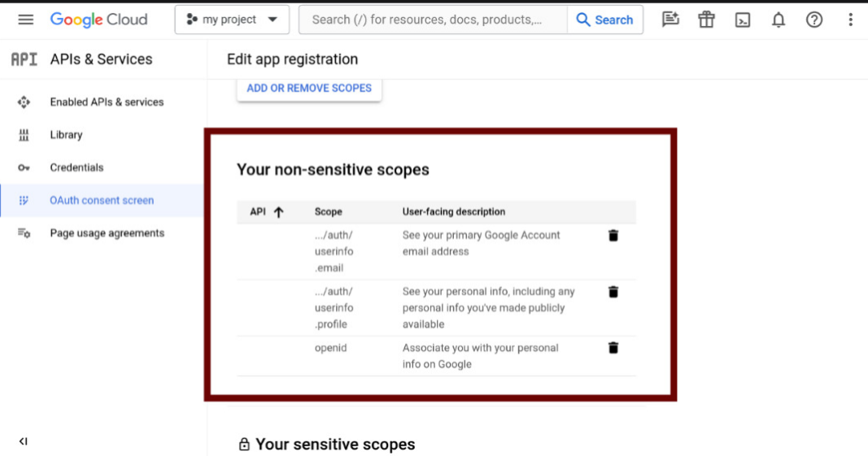Open the Library page
This screenshot has width=868, height=456.
click(x=66, y=135)
